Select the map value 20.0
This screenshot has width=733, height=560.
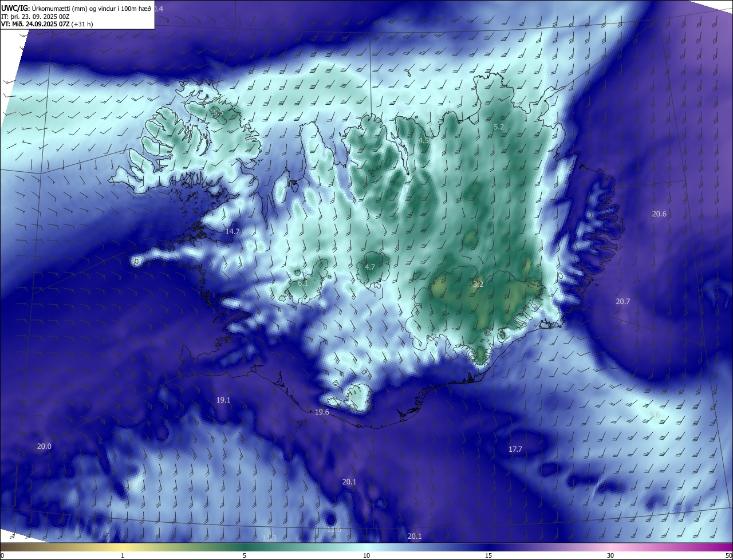pos(44,447)
